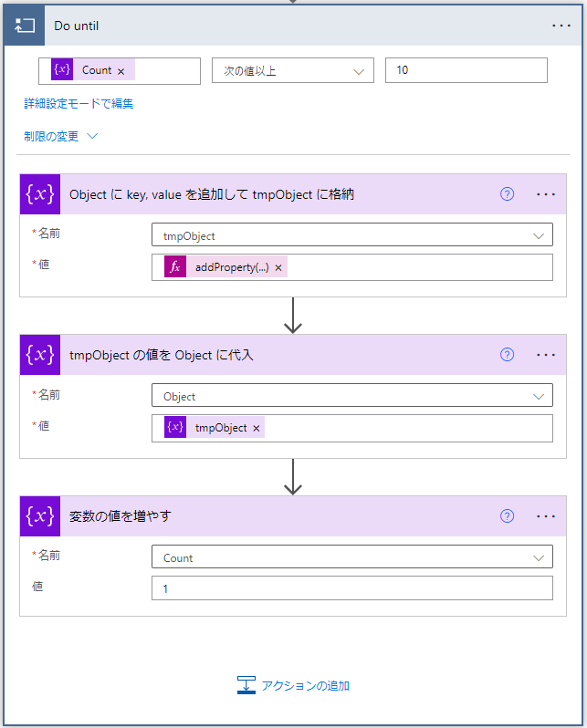The height and width of the screenshot is (728, 587).
Task: Open help for the Object に代入 action
Action: 507,355
